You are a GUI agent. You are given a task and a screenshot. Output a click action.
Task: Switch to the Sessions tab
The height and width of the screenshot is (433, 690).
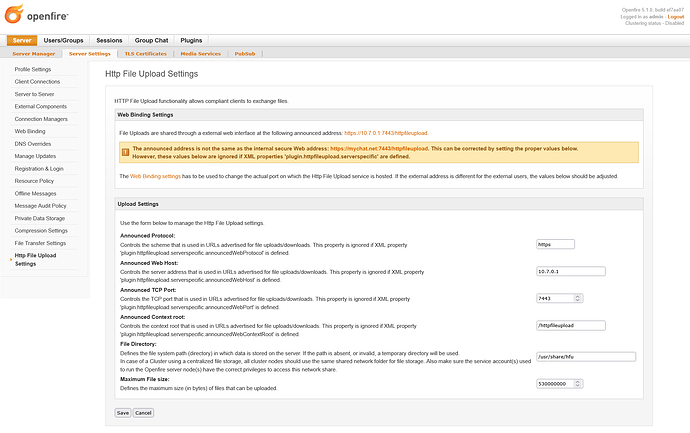pyautogui.click(x=109, y=40)
